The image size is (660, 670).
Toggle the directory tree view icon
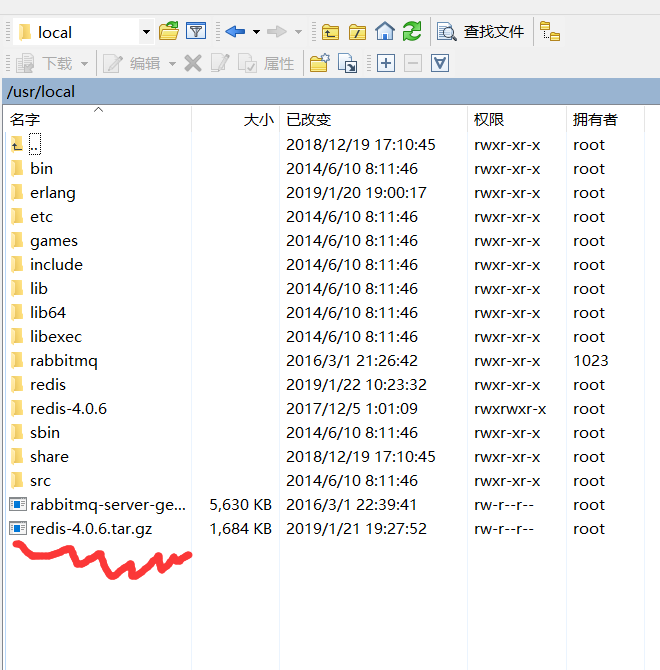[x=550, y=32]
